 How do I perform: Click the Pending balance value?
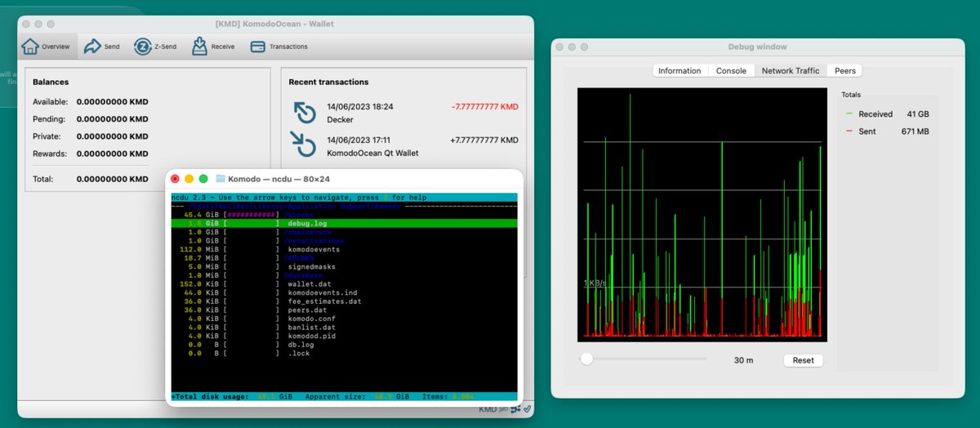[x=113, y=119]
